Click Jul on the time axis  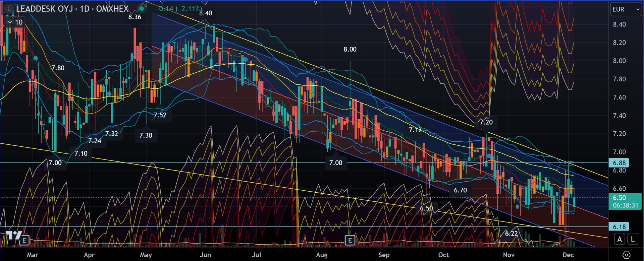click(257, 255)
